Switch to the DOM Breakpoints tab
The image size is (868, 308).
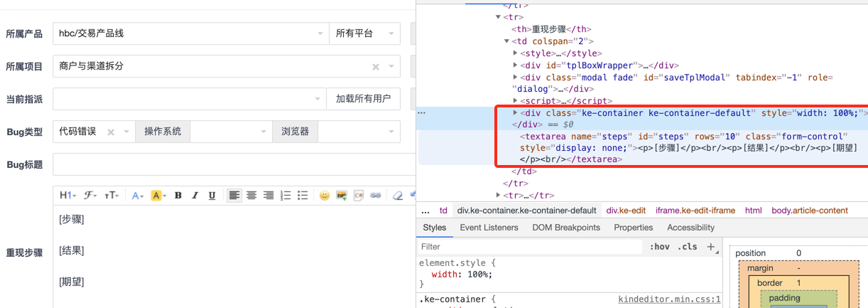tap(566, 228)
